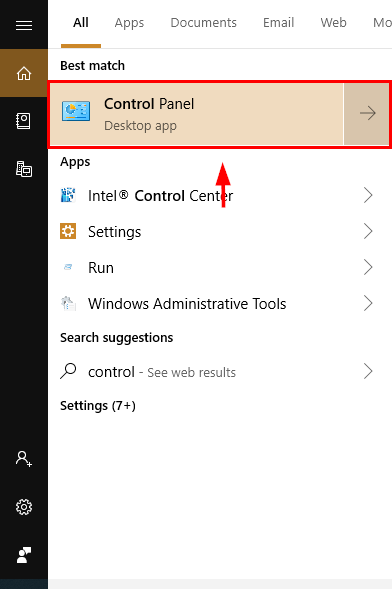Expand the control web results chevron
This screenshot has width=392, height=589.
tap(368, 372)
